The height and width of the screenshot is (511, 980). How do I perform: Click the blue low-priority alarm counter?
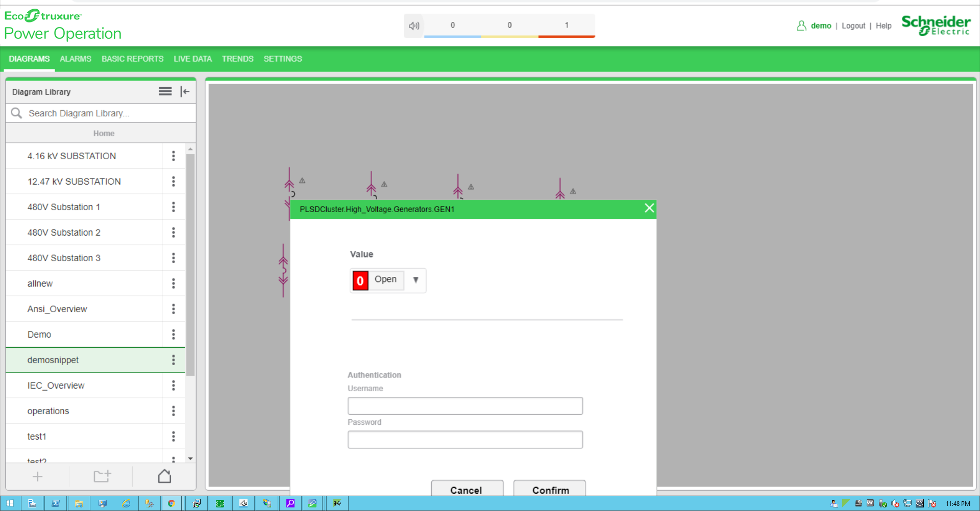(x=452, y=25)
